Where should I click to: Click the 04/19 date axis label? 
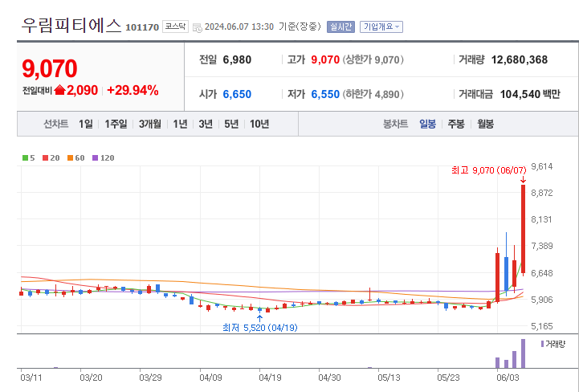point(270,378)
